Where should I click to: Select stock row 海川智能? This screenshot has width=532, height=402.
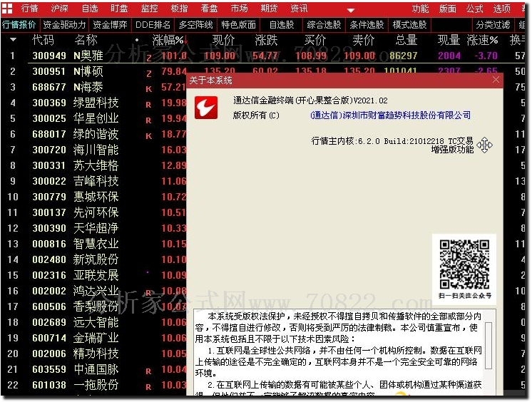94,150
